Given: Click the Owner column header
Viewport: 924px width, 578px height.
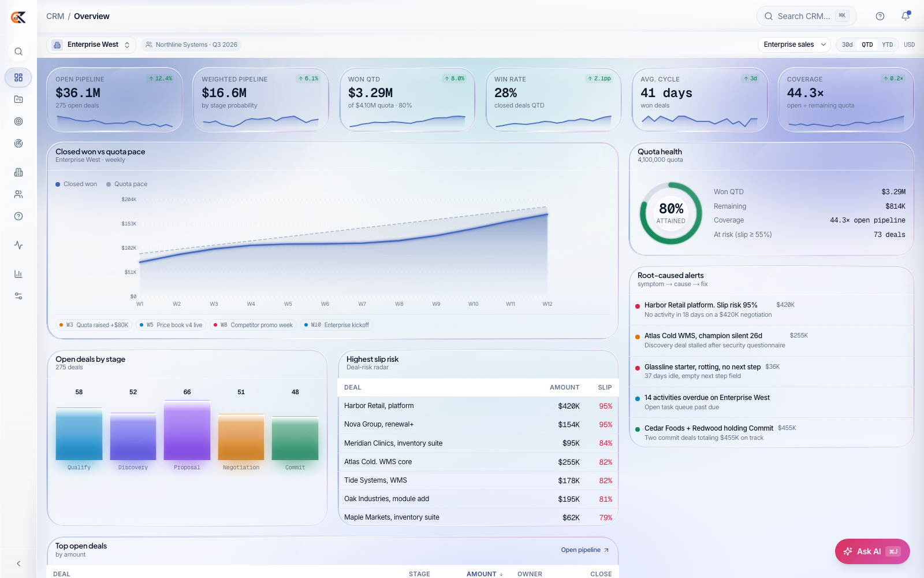Looking at the screenshot, I should click(530, 574).
